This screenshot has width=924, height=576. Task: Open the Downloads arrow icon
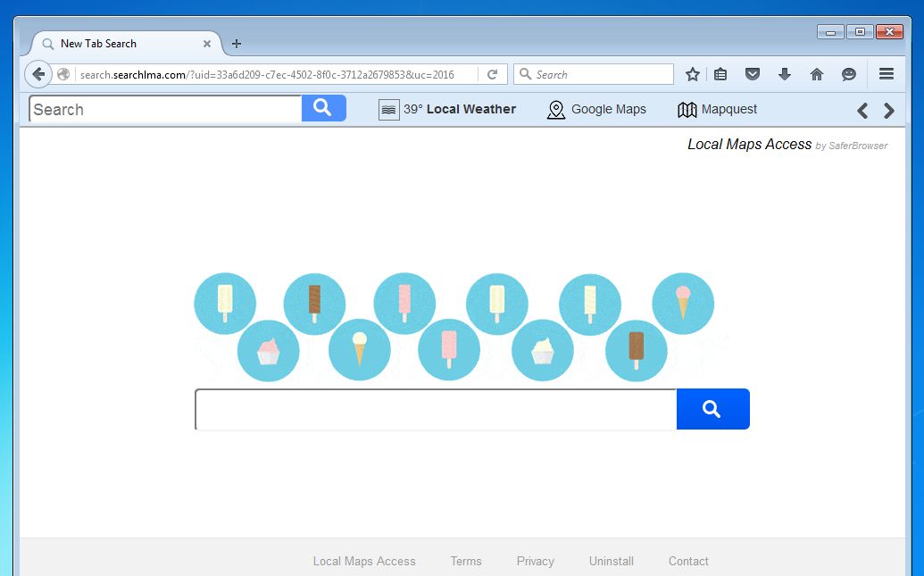(785, 74)
